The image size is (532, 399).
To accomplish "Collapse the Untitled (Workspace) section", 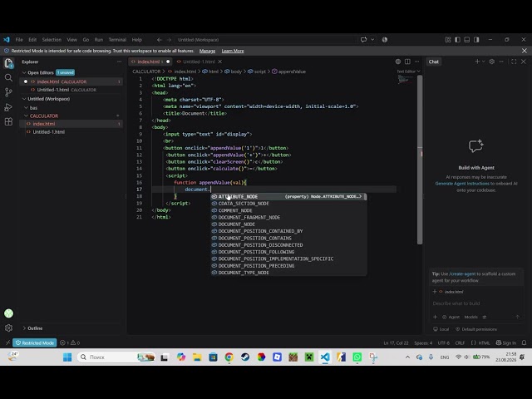I will [x=24, y=99].
